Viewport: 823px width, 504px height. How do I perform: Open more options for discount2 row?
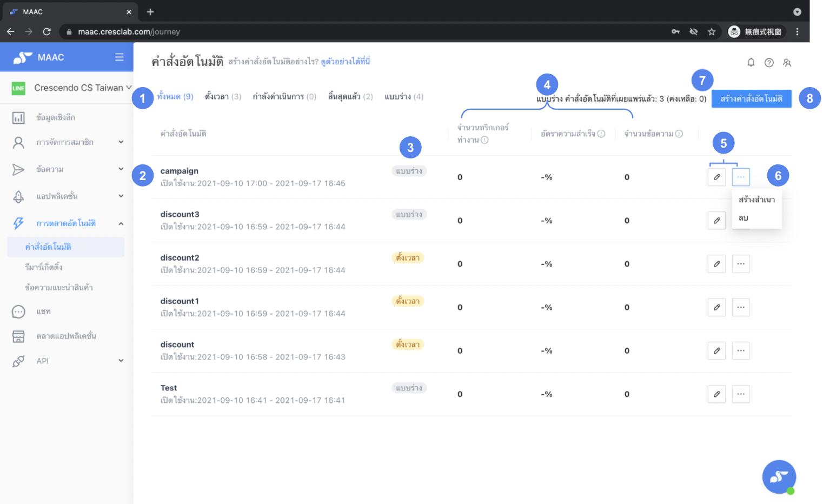click(740, 264)
